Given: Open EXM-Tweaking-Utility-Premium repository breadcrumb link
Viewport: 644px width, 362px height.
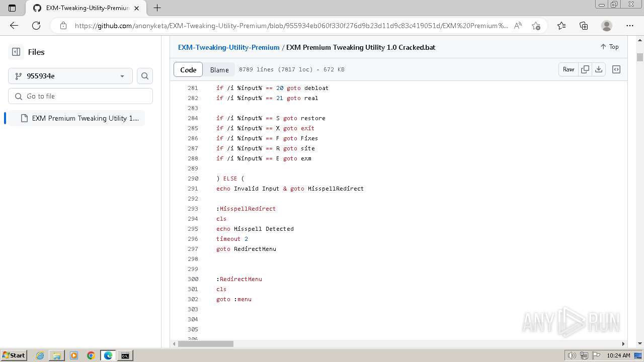Looking at the screenshot, I should [229, 47].
